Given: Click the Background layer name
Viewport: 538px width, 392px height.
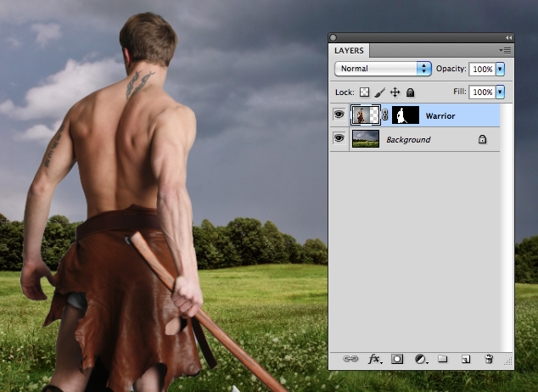Looking at the screenshot, I should (x=408, y=140).
